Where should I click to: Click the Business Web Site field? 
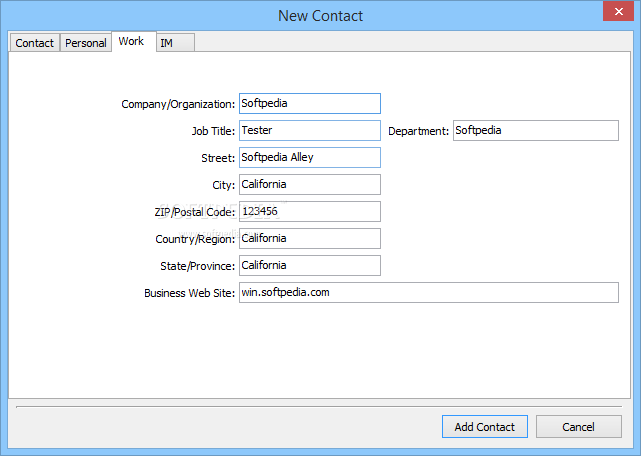(429, 292)
